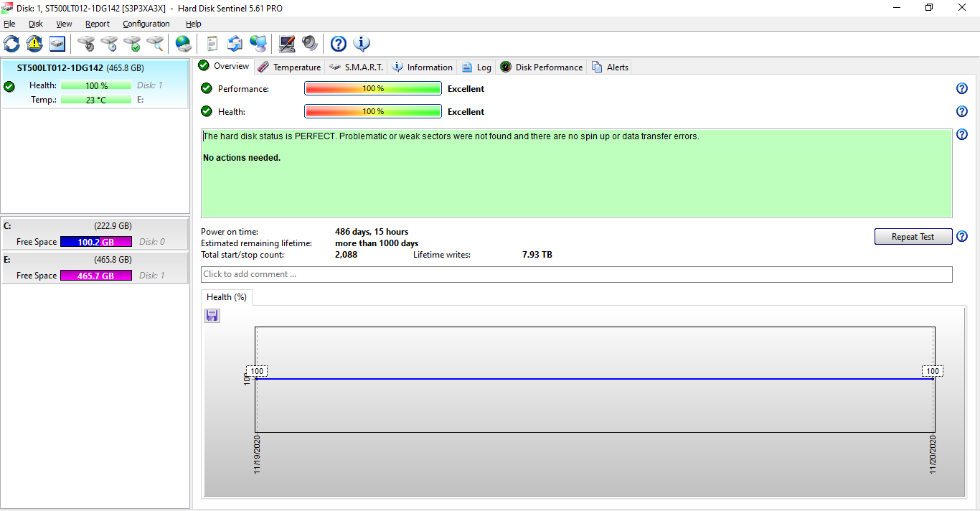Click the Health 100% gradient bar

click(372, 112)
